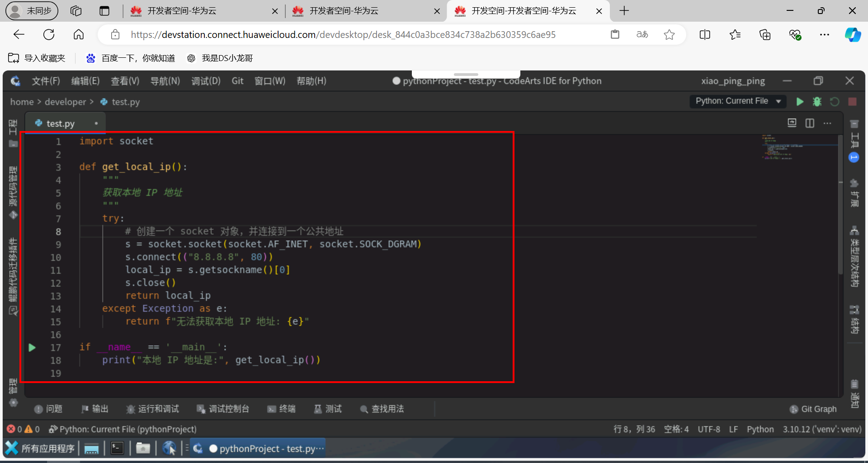Run the current Python file with the green play icon

tap(800, 102)
